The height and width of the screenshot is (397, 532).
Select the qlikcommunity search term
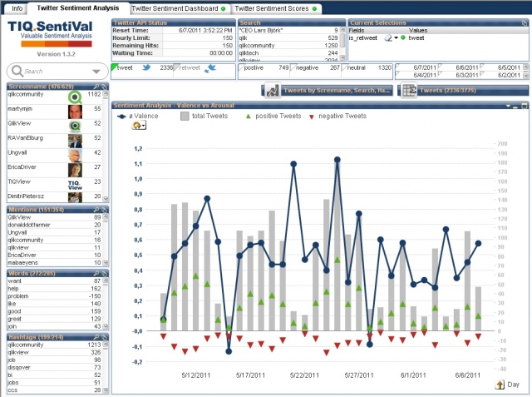(x=288, y=46)
